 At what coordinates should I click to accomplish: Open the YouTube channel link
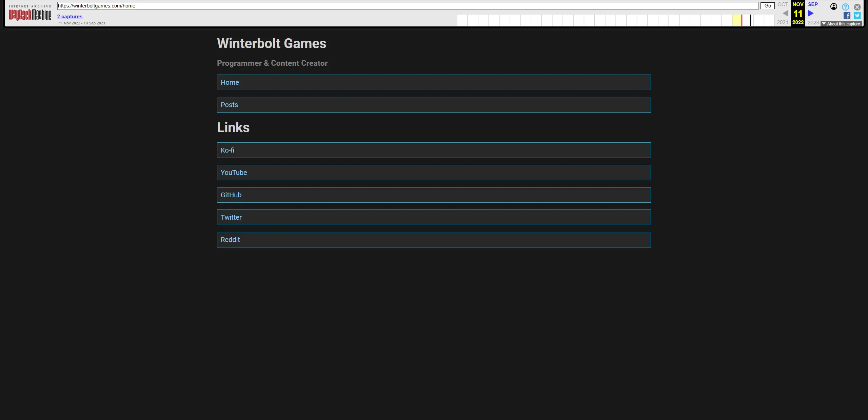coord(234,172)
